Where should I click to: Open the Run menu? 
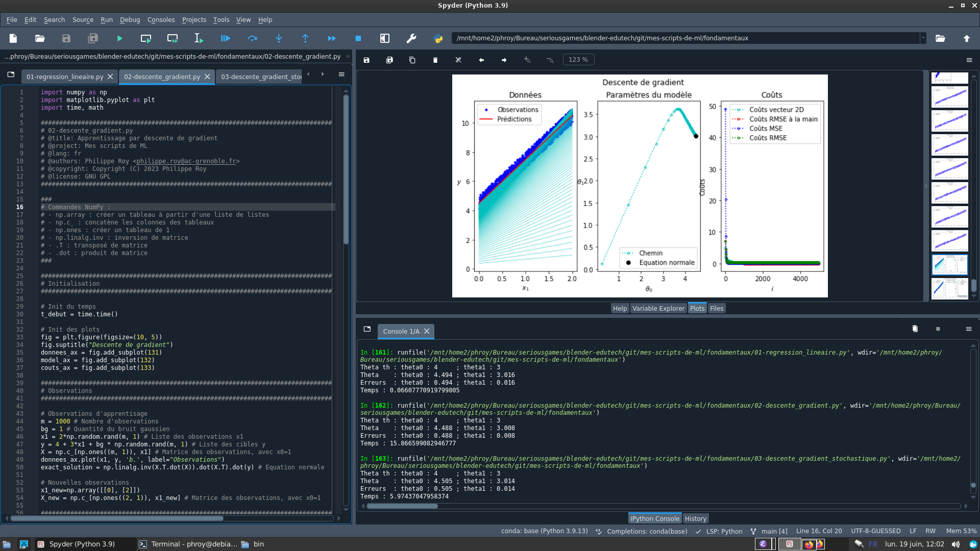click(x=106, y=19)
